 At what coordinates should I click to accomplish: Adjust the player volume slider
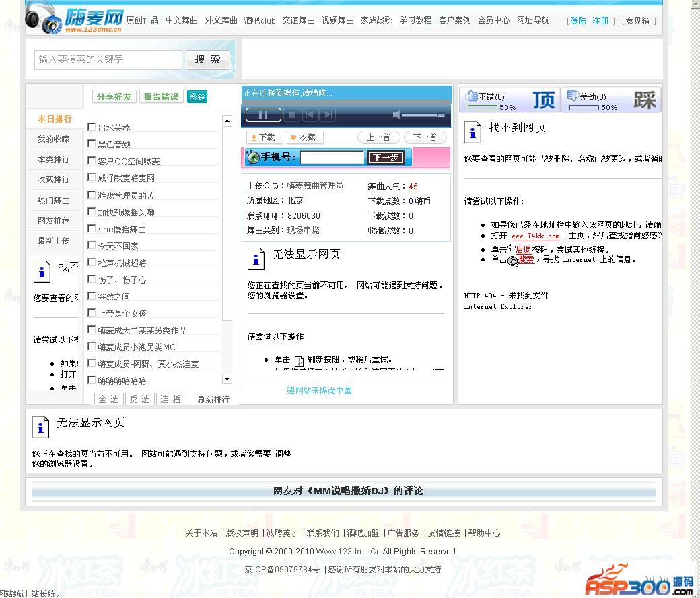423,115
